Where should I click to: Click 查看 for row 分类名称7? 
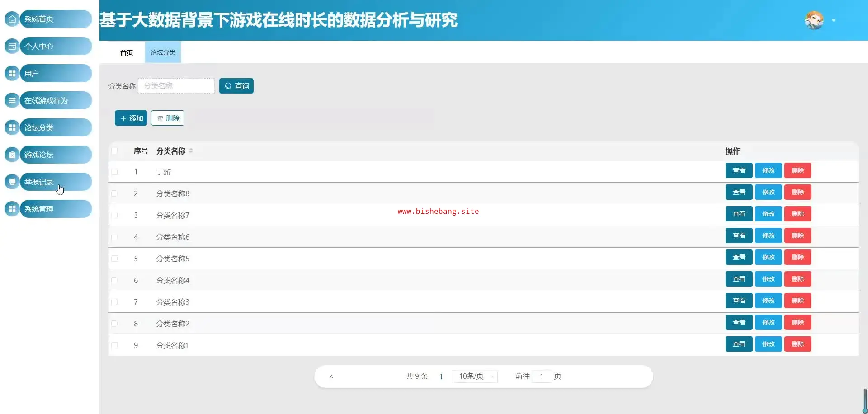point(739,214)
